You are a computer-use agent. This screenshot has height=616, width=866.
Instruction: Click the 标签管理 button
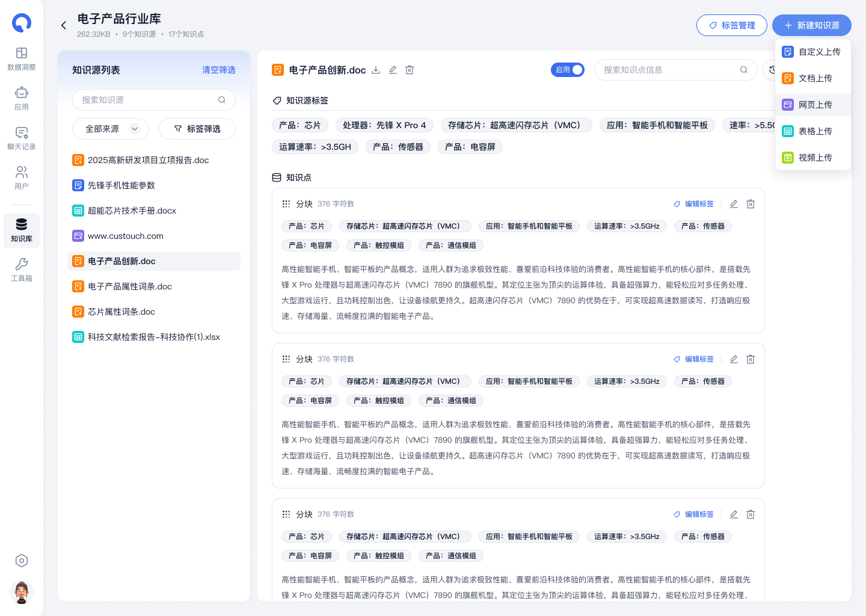tap(731, 25)
